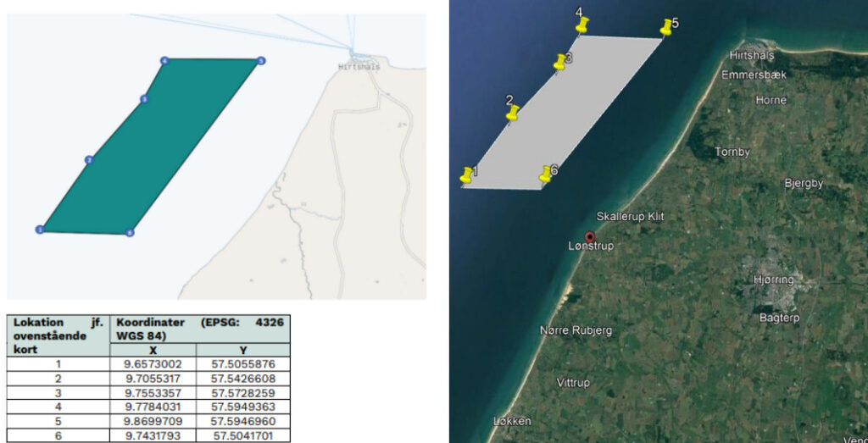The image size is (868, 443).
Task: Select blue vertex 6 on teal polygon
Action: click(130, 232)
